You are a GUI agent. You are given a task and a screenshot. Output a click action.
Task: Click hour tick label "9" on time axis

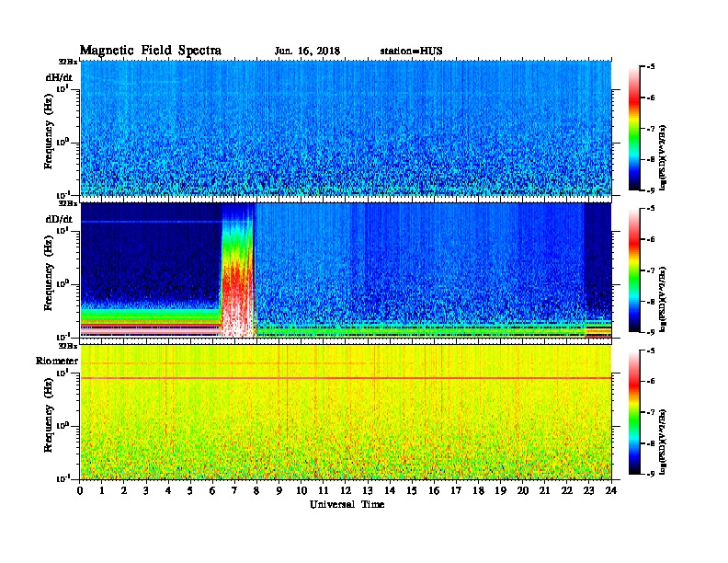click(279, 490)
